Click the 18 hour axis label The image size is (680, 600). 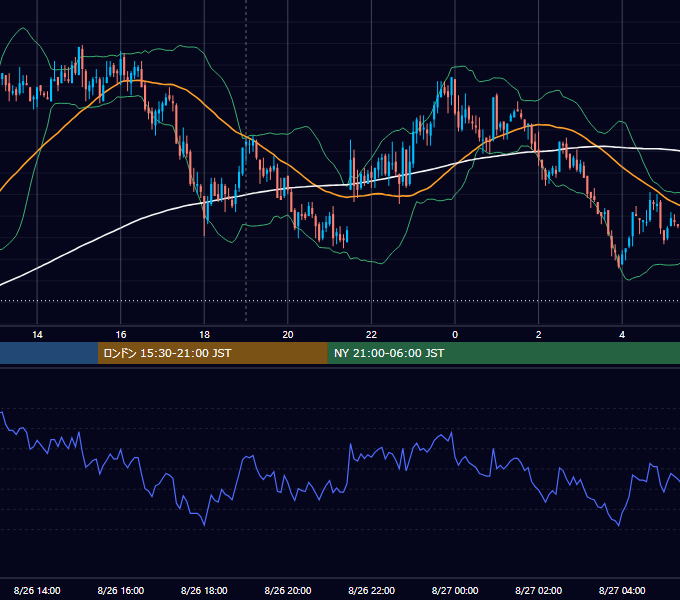204,335
